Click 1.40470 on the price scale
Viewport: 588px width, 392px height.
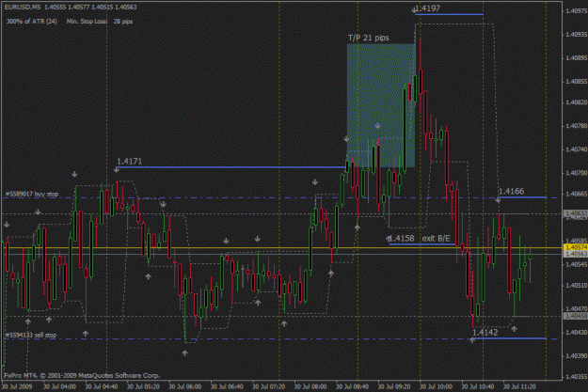[x=576, y=308]
